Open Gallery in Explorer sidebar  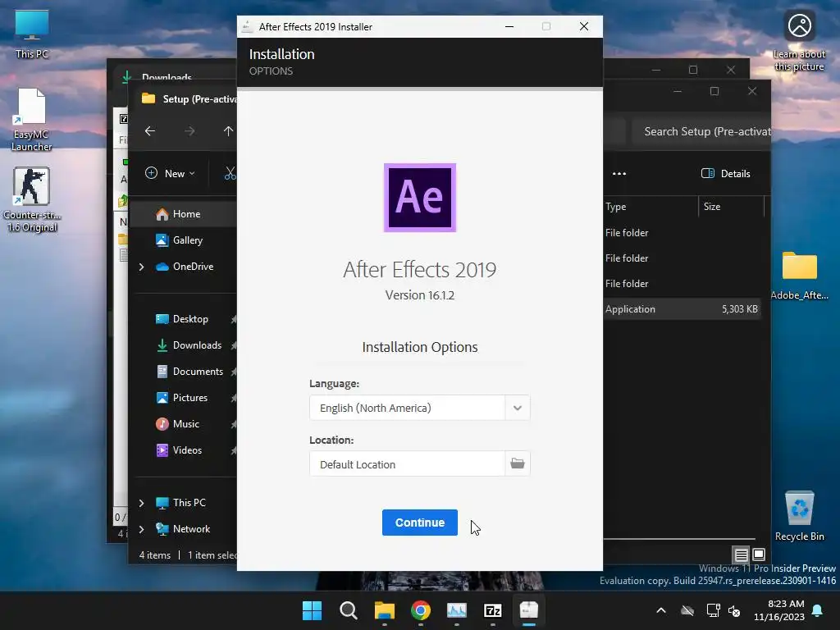tap(185, 240)
